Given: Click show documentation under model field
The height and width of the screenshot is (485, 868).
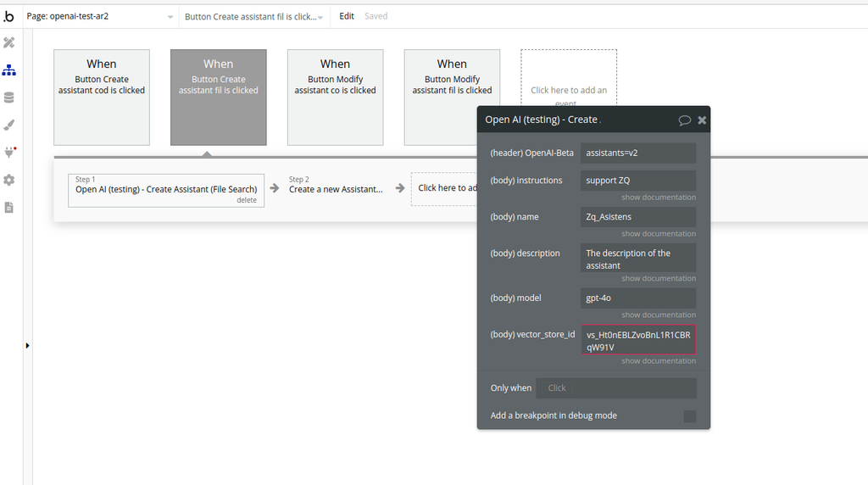Looking at the screenshot, I should click(x=658, y=315).
